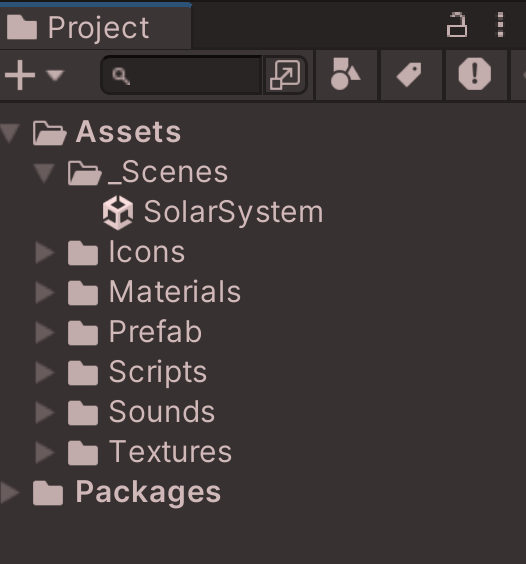This screenshot has width=526, height=564.
Task: Focus the Project search field
Action: pos(182,75)
